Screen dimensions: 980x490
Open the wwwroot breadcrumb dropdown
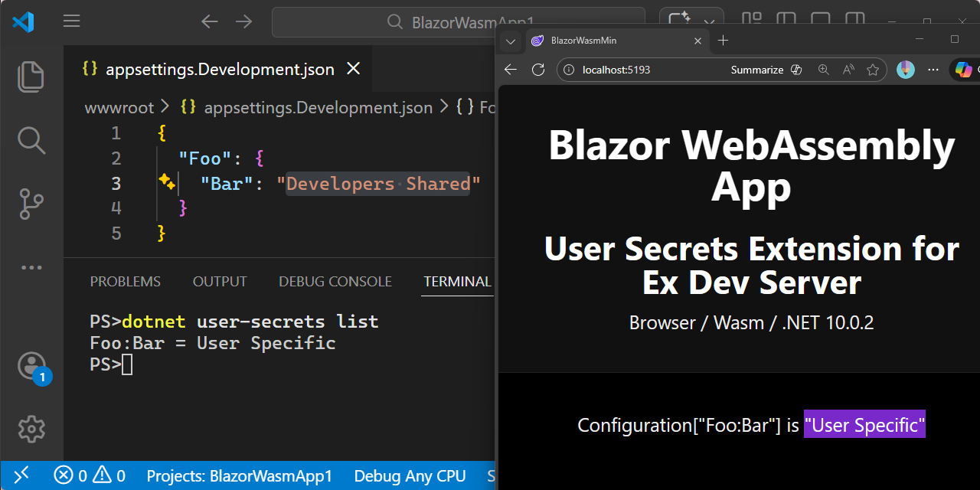coord(119,107)
